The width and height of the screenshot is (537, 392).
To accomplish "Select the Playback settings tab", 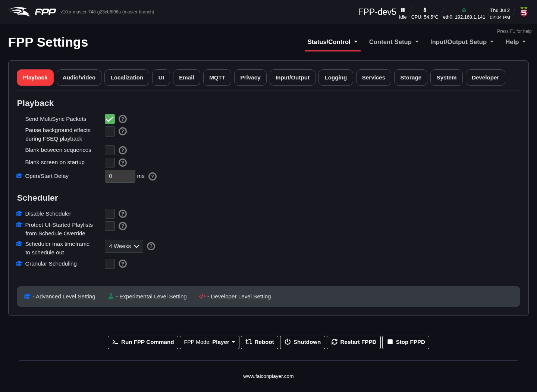I will point(35,78).
